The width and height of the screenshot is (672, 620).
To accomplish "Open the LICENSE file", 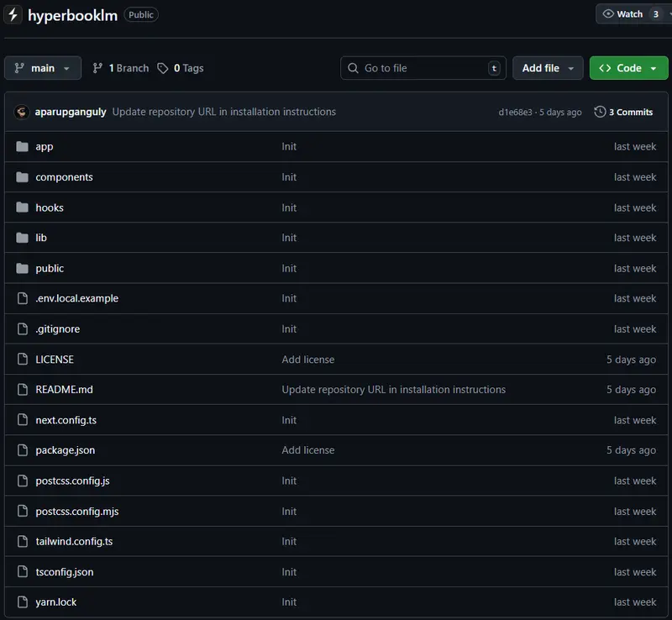I will pos(54,359).
